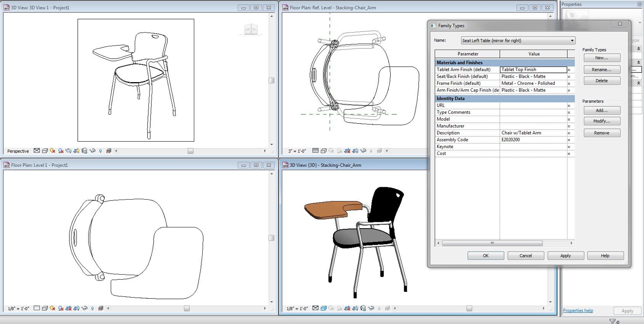Click Unlocked 3D View house icon, 3D View 1
This screenshot has height=324, width=644.
pos(85,151)
